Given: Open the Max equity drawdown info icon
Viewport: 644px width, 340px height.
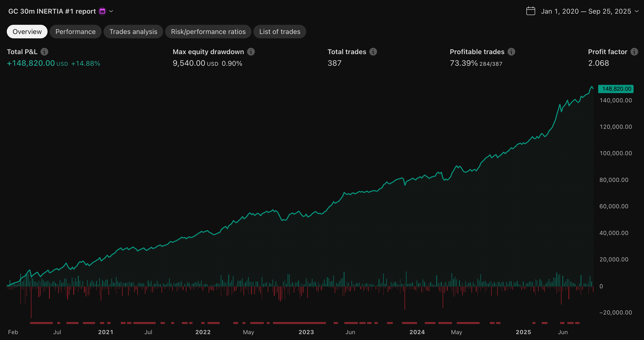Looking at the screenshot, I should (x=251, y=52).
